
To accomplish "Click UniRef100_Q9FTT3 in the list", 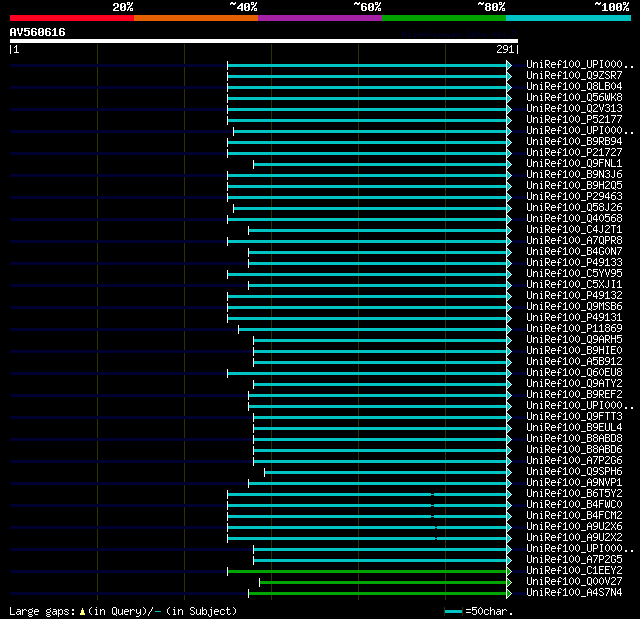I will [x=574, y=417].
